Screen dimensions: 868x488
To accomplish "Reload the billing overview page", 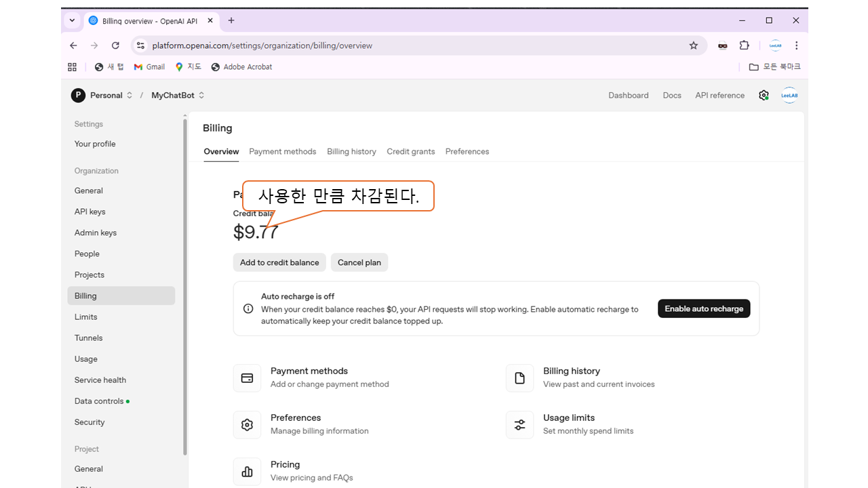I will [115, 45].
